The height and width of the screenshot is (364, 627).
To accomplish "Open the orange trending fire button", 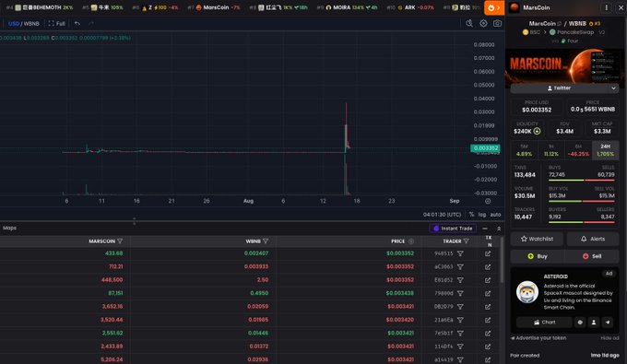I will pyautogui.click(x=494, y=7).
